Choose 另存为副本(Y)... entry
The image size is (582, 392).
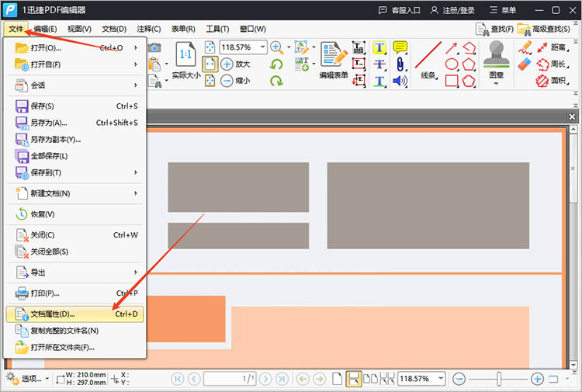pyautogui.click(x=75, y=139)
